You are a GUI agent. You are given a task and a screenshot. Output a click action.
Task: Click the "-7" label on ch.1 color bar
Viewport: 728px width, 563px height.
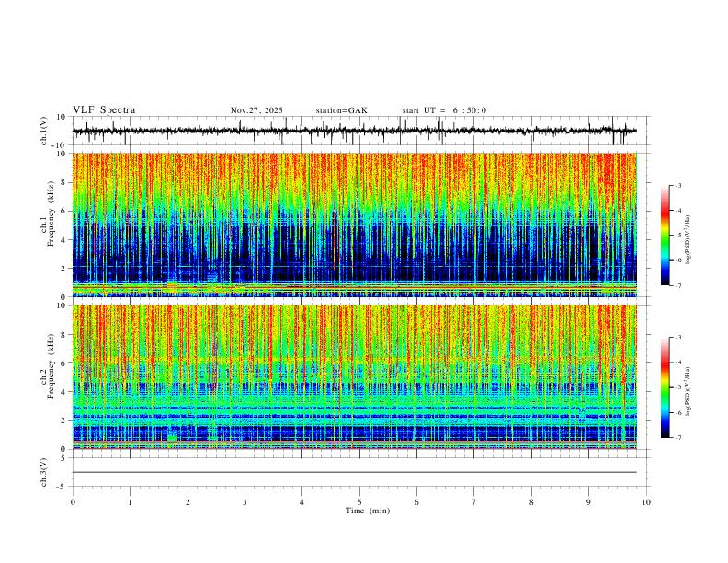(x=677, y=285)
